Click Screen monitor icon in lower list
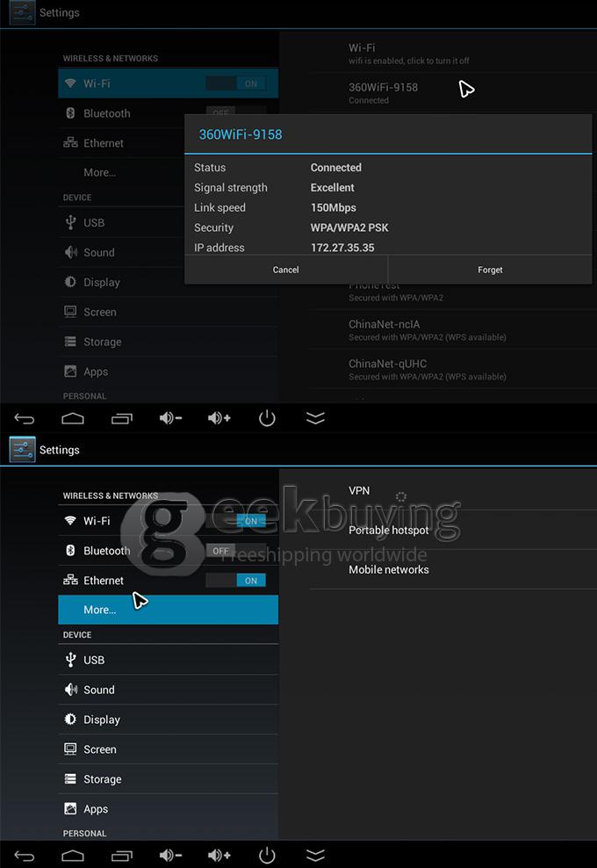 click(x=70, y=749)
